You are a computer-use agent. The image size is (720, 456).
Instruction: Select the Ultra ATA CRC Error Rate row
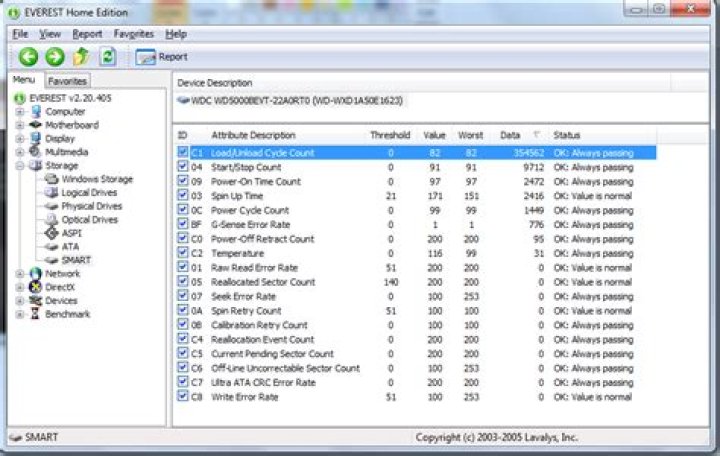416,382
